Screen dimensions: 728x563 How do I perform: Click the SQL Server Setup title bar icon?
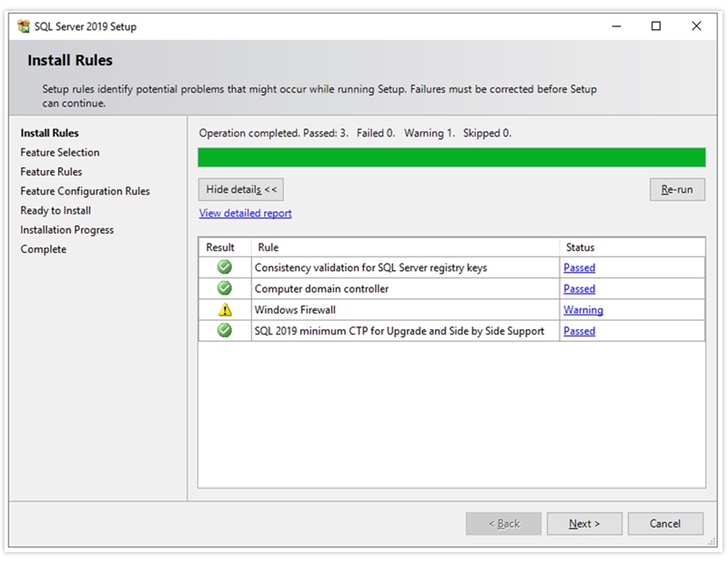pos(24,26)
